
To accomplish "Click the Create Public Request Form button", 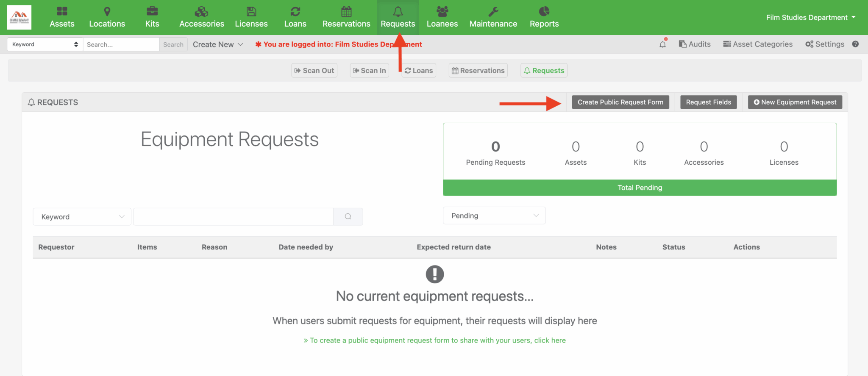I will point(620,102).
